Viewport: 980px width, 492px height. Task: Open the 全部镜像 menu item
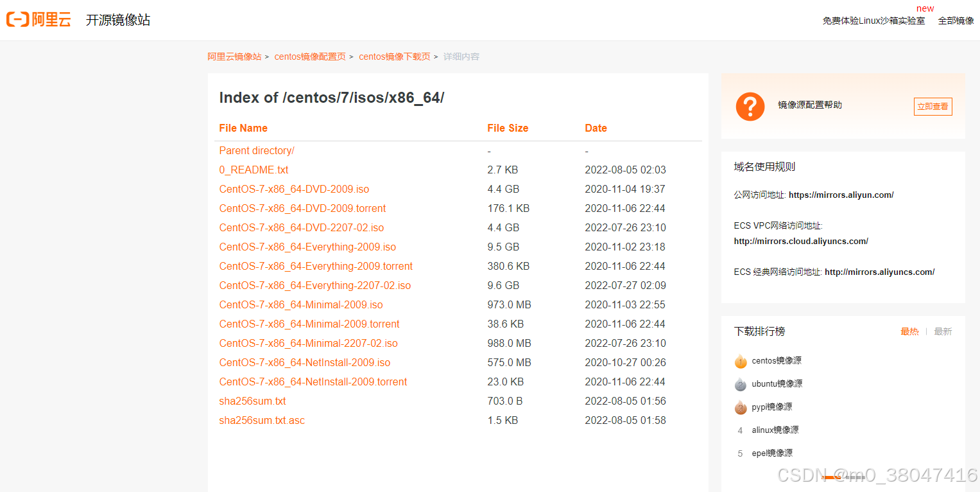click(956, 21)
